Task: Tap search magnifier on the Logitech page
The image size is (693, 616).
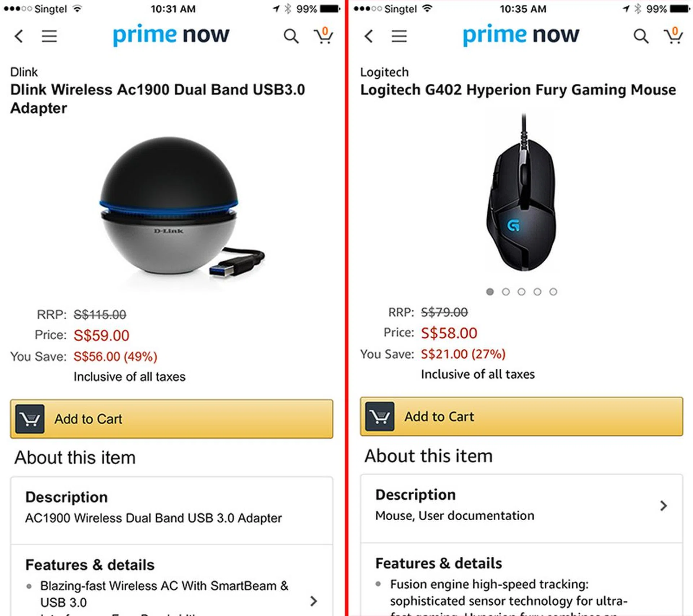Action: tap(641, 36)
